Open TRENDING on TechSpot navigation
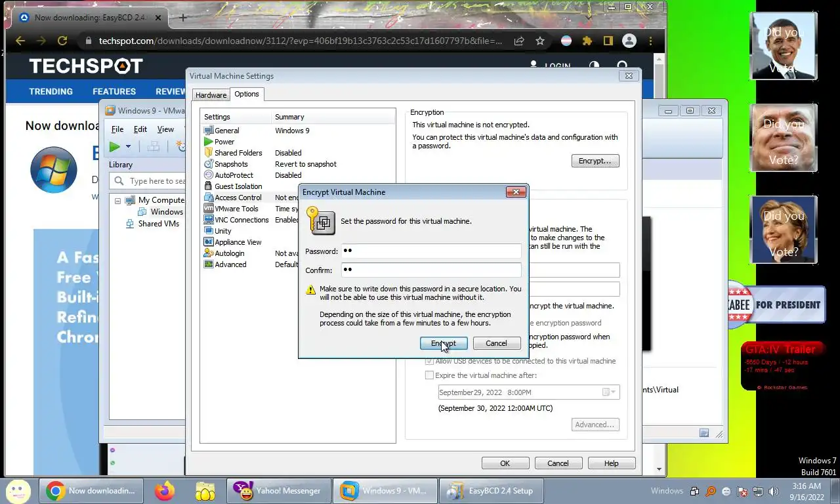This screenshot has height=504, width=840. tap(51, 92)
